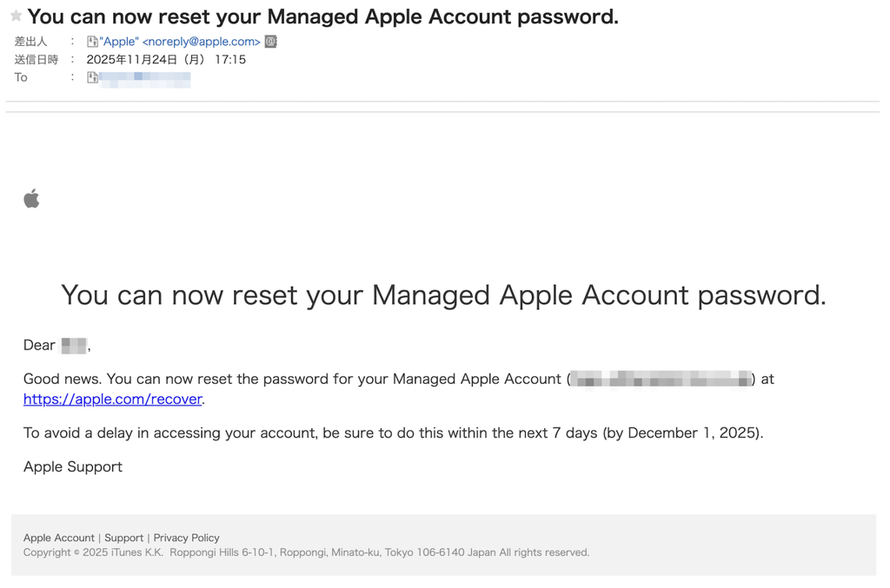Click the Apple logo in the email body
890x588 pixels.
31,199
